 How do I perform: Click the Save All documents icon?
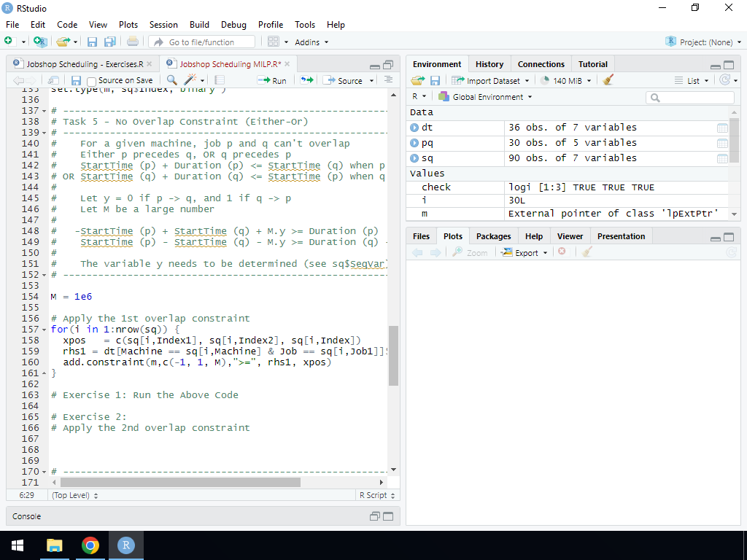pos(109,42)
